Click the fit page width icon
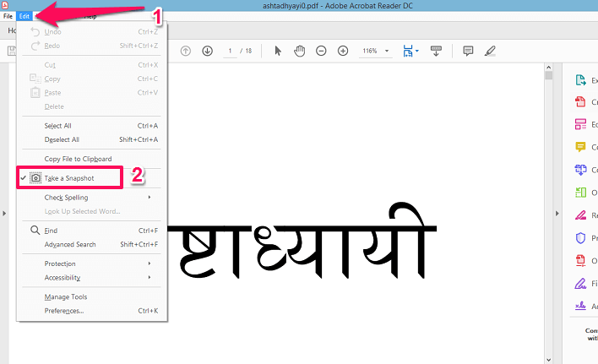The height and width of the screenshot is (364, 598). (x=408, y=51)
